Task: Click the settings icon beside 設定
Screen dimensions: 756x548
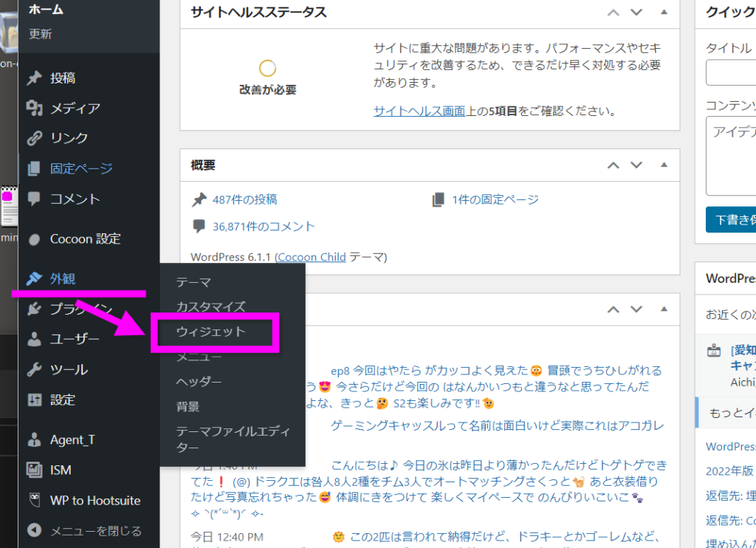Action: click(x=34, y=400)
